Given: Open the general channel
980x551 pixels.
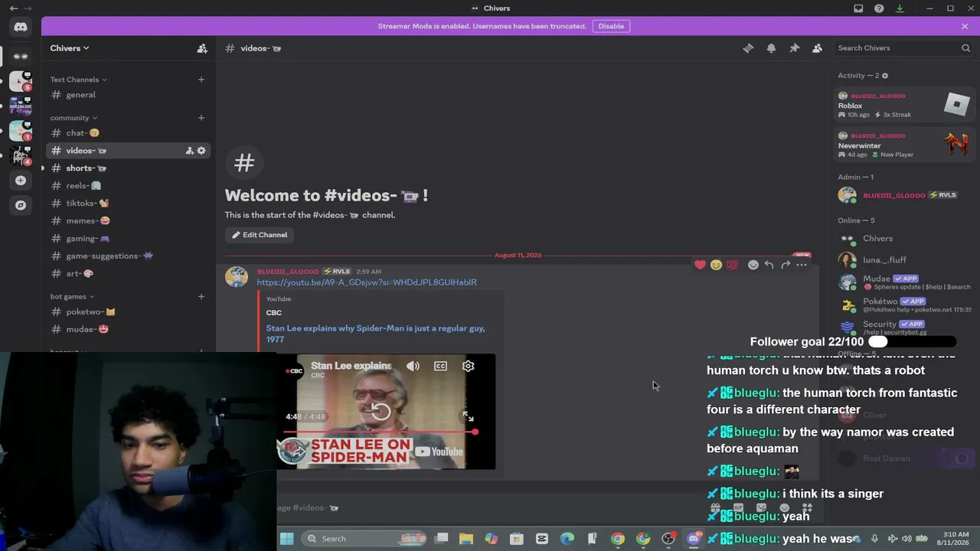Looking at the screenshot, I should coord(127,95).
